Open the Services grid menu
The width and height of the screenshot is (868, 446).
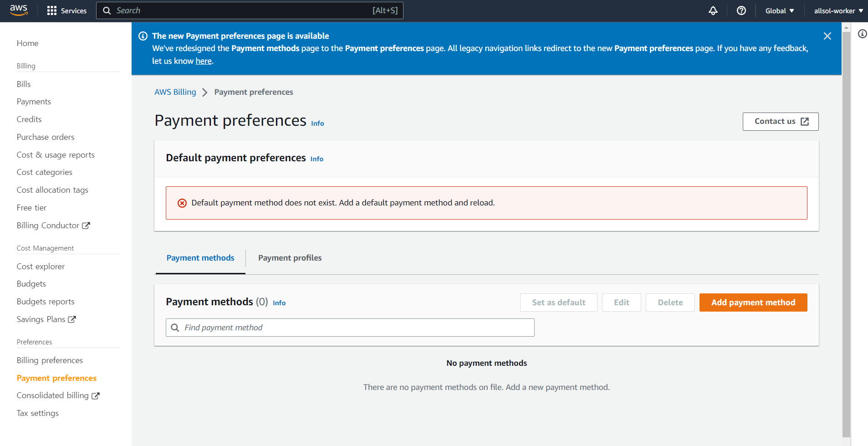pos(52,11)
